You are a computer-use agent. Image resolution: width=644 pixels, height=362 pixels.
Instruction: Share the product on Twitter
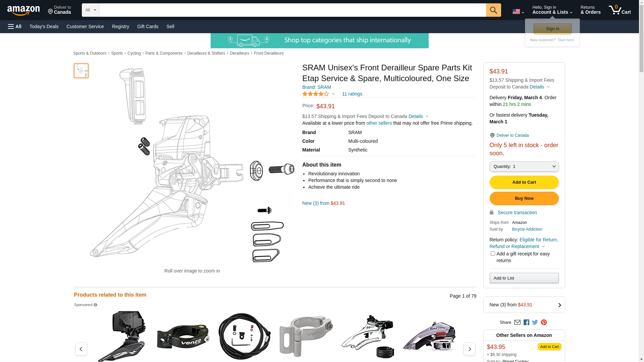pyautogui.click(x=535, y=322)
